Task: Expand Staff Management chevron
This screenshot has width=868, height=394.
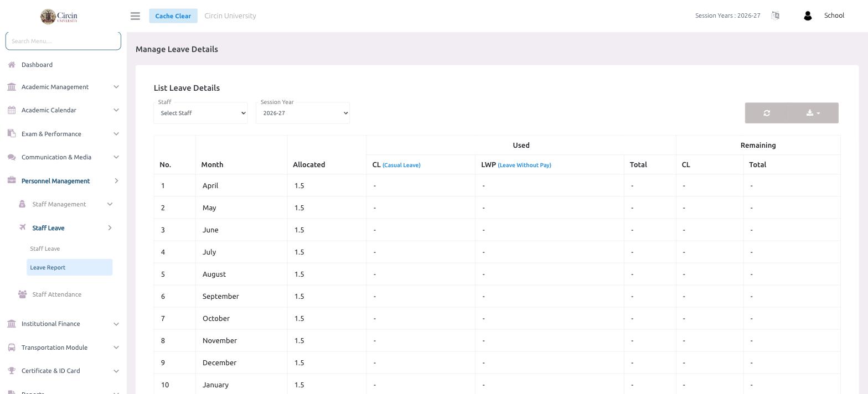Action: (110, 204)
